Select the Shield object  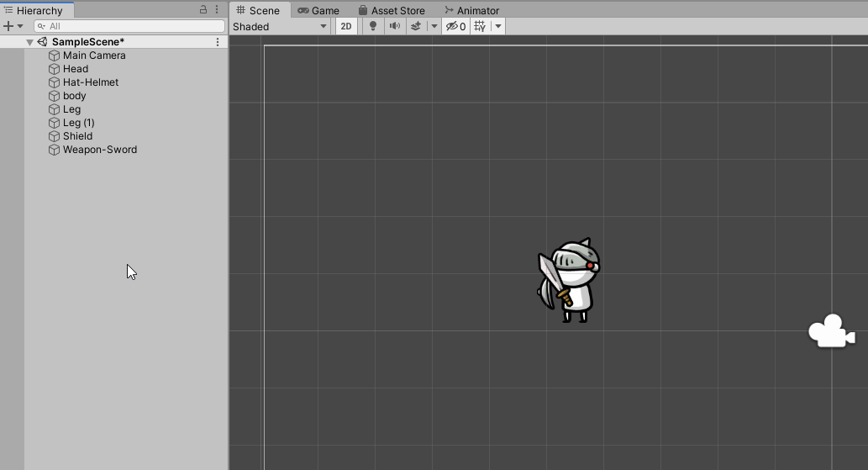click(77, 136)
